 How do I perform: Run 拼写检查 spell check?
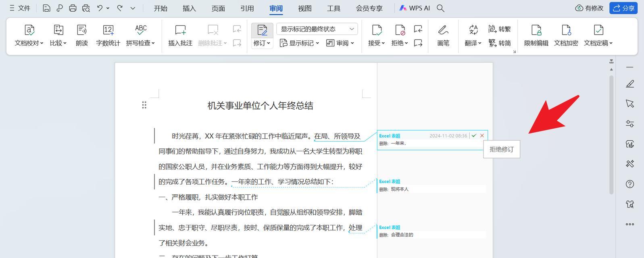click(x=140, y=35)
